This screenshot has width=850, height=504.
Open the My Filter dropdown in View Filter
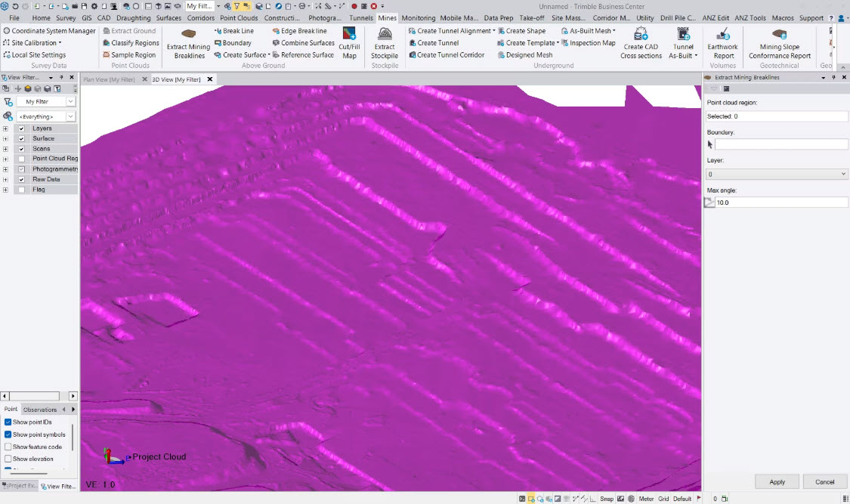pyautogui.click(x=70, y=101)
